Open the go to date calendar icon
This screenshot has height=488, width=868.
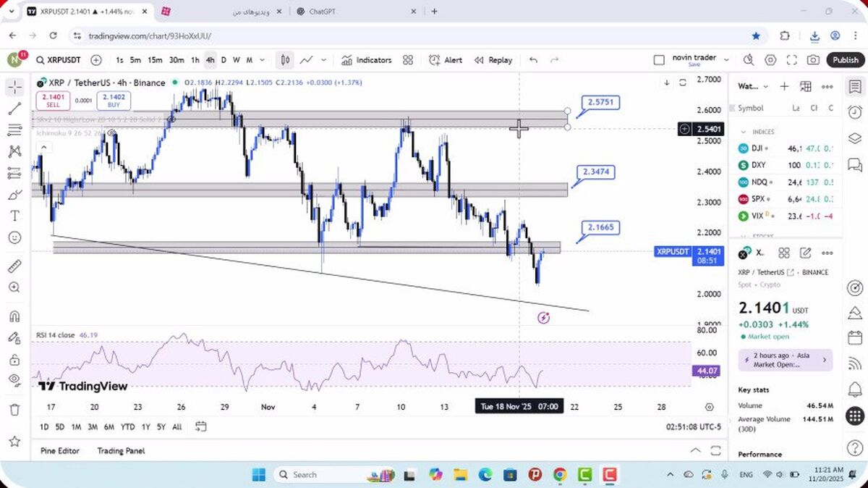[201, 426]
